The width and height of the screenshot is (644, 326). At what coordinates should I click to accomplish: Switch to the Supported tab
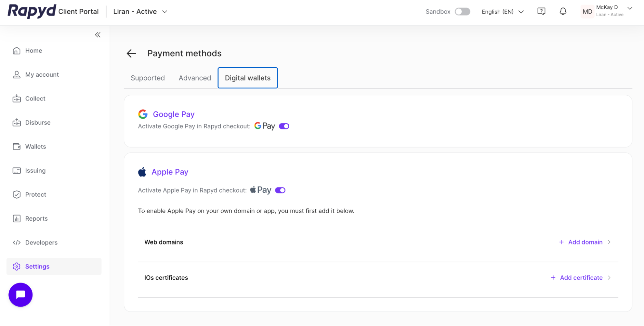tap(148, 78)
